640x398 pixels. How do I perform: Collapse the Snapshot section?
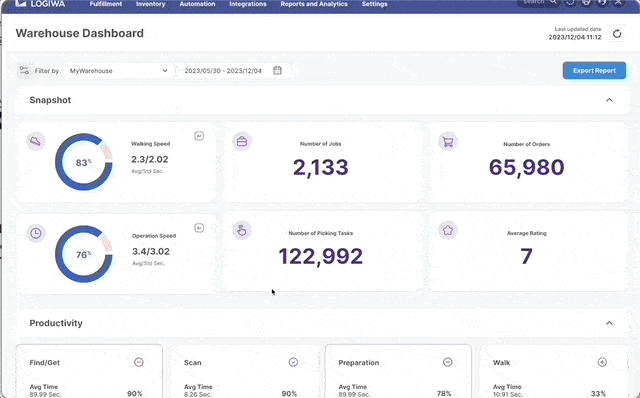(x=609, y=100)
